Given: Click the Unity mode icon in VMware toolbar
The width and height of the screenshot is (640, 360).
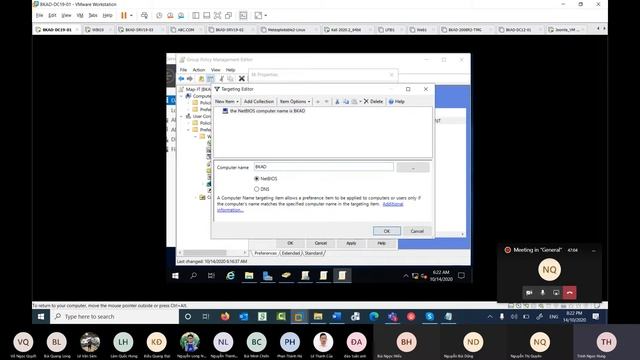Looking at the screenshot, I should tap(229, 16).
